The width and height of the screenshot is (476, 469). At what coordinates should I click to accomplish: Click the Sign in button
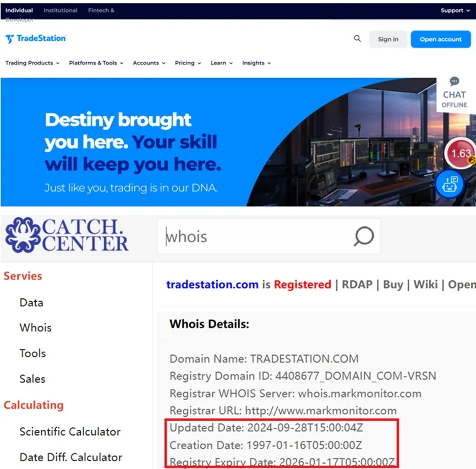[x=388, y=39]
